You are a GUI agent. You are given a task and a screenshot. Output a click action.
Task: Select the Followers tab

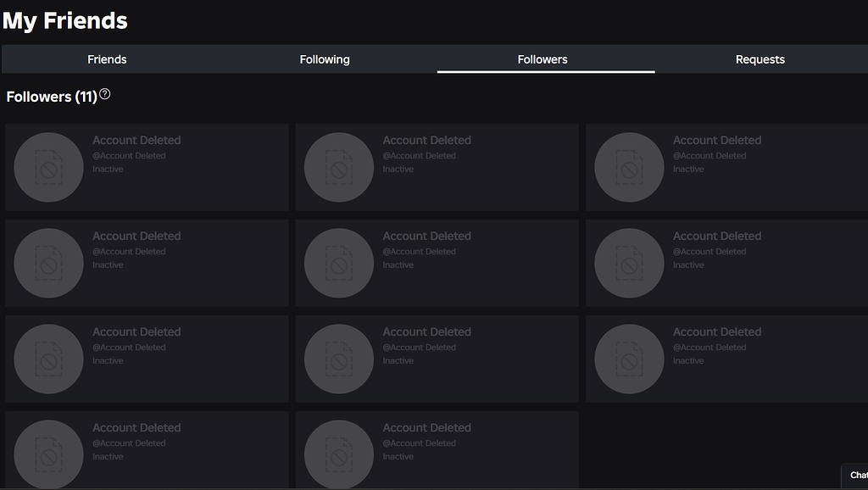click(542, 59)
